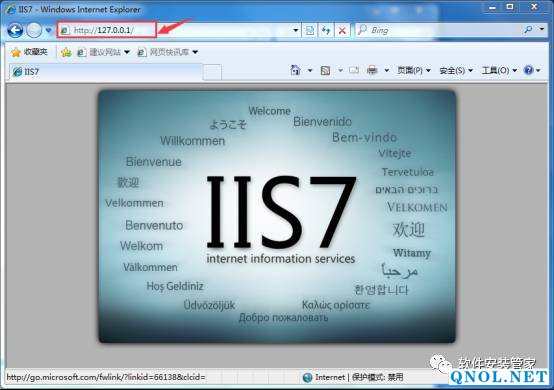
Task: Click the Forward navigation button
Action: tap(34, 30)
